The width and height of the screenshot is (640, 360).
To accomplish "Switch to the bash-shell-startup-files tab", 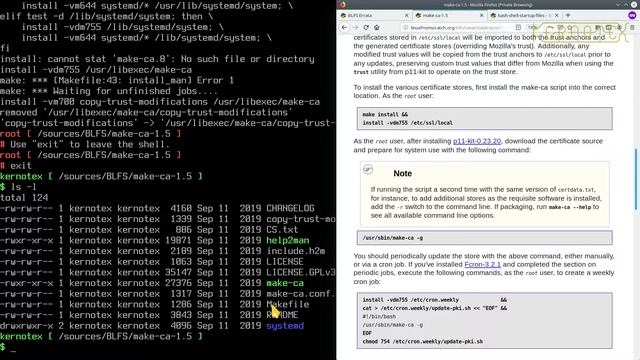I will tap(524, 15).
